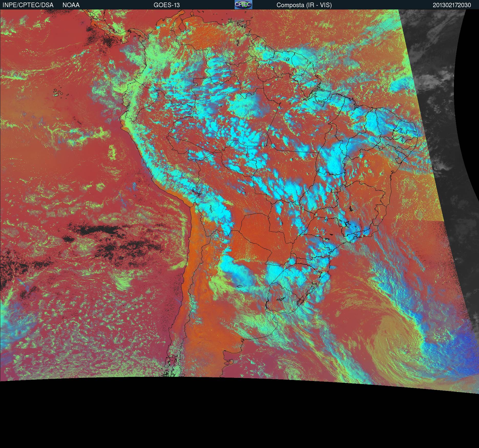Viewport: 479px width, 448px height.
Task: Click the GOES-13 satellite label
Action: tap(167, 5)
